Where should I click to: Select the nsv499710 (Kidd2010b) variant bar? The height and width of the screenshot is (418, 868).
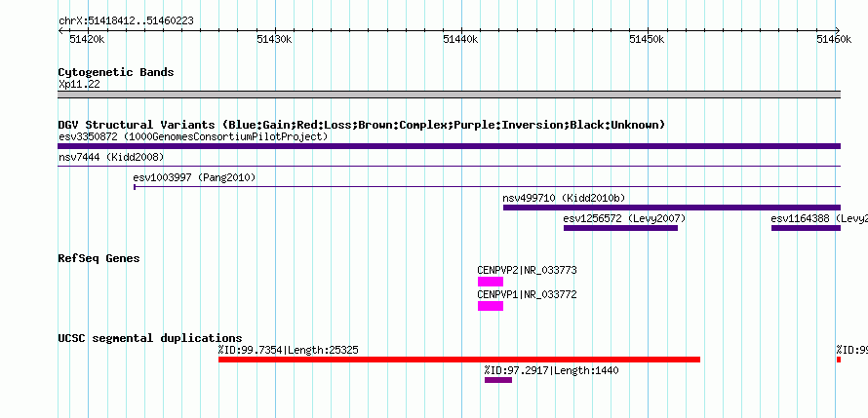672,208
